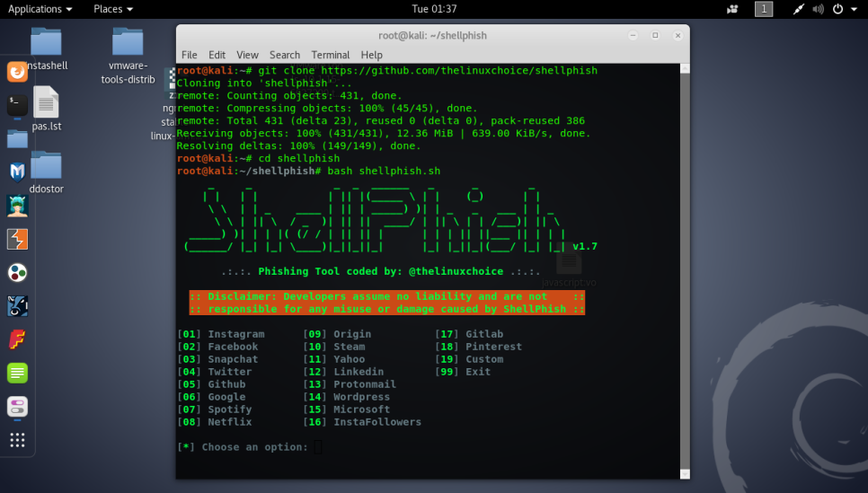Click the '[09] Origin' option text
This screenshot has height=493, width=868.
tap(337, 334)
